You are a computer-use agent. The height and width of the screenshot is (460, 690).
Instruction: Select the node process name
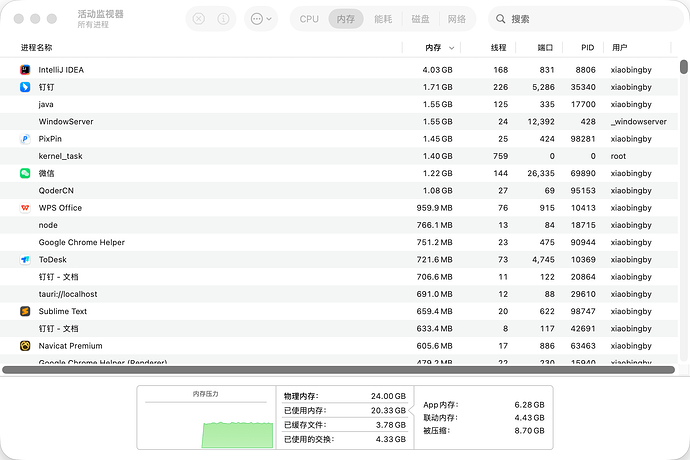click(x=48, y=225)
